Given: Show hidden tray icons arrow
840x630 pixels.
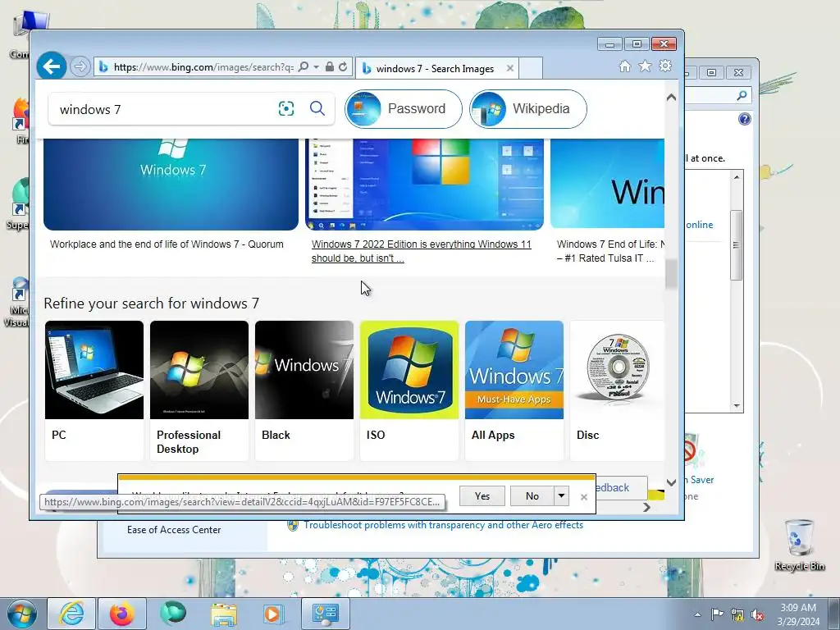Looking at the screenshot, I should [697, 614].
